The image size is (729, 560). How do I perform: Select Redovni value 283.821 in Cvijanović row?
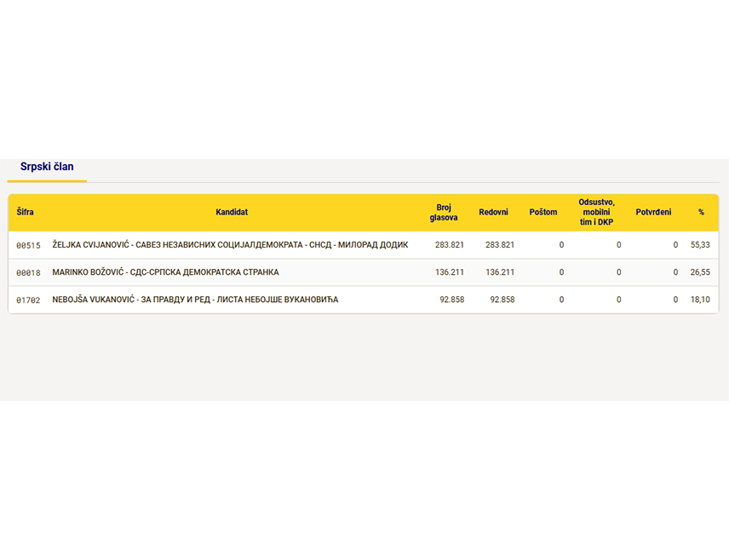[500, 245]
